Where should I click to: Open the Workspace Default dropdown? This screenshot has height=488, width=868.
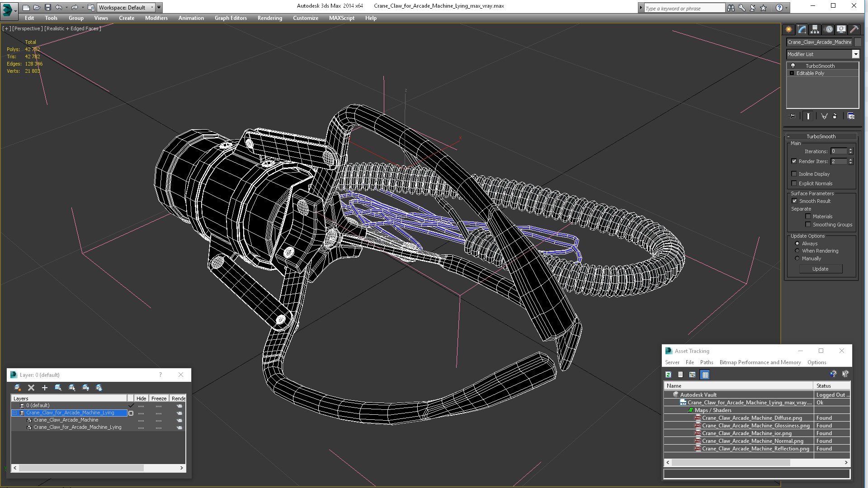coord(152,7)
